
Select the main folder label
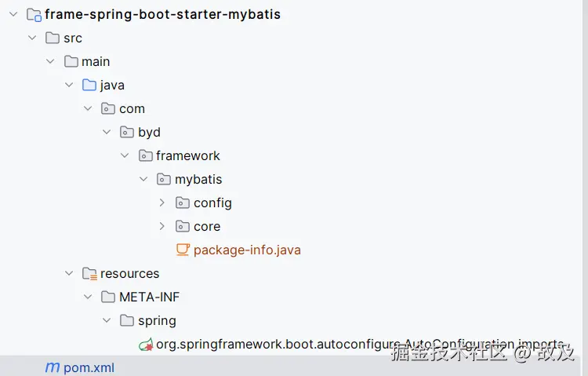[96, 61]
